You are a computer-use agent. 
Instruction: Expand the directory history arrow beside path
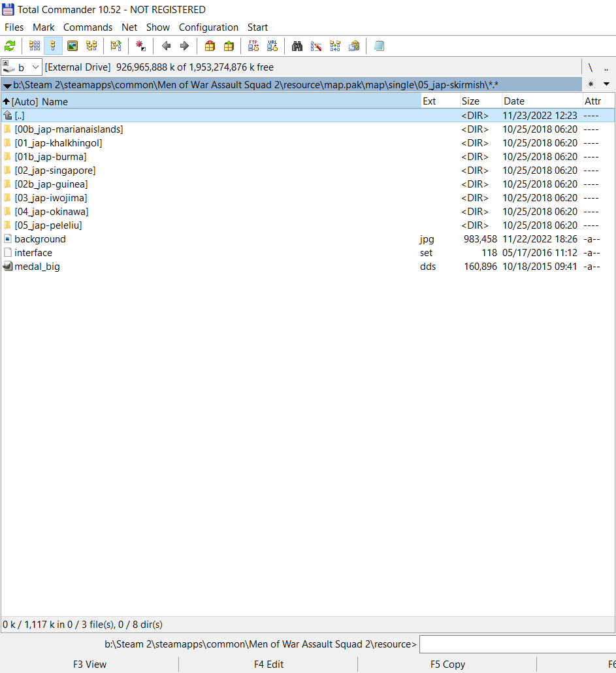[7, 86]
